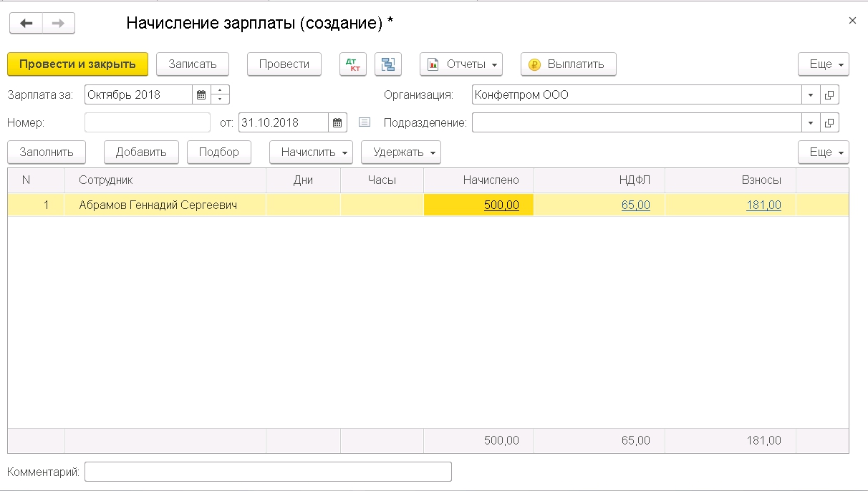Show Дт/Кт postings of the document
The image size is (868, 491).
tap(353, 64)
